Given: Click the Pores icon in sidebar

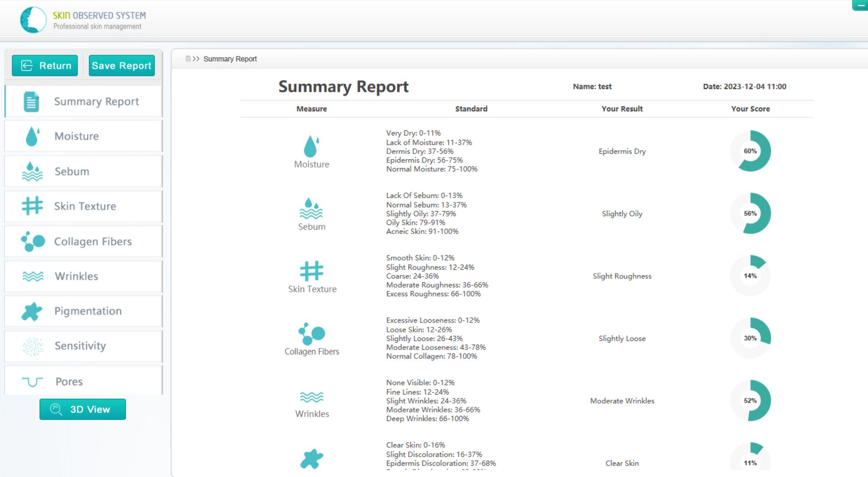Looking at the screenshot, I should (x=32, y=381).
